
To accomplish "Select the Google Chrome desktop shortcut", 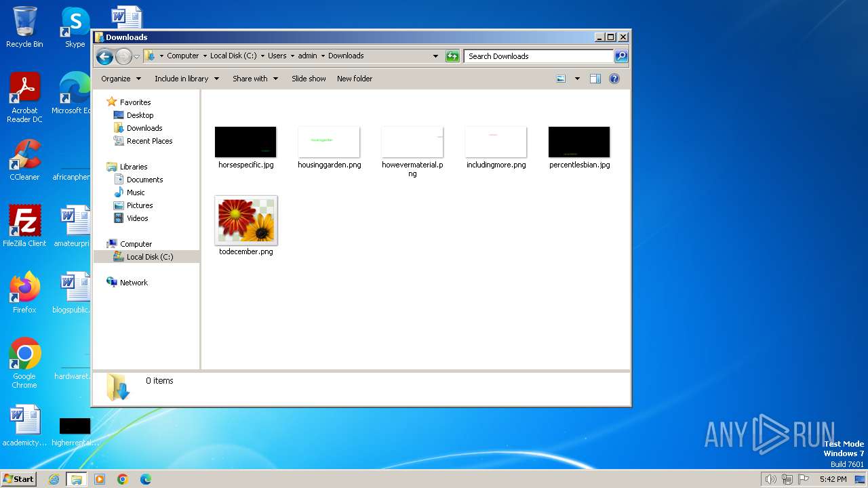I will point(24,363).
